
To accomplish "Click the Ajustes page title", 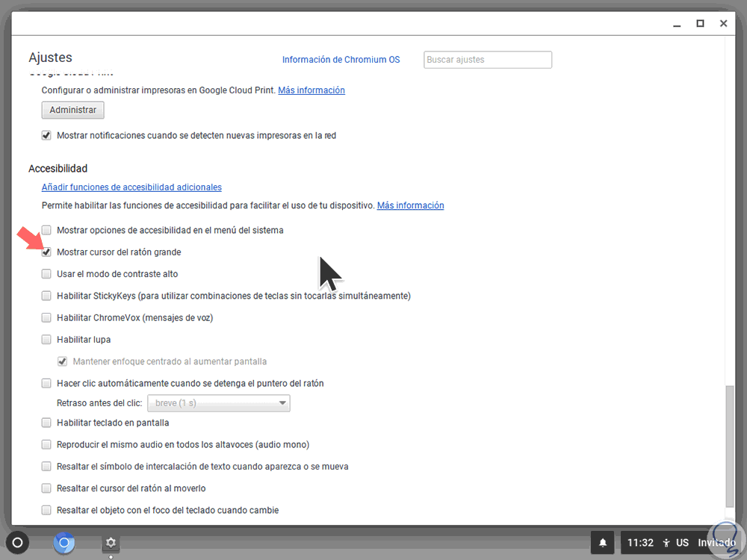I will click(x=51, y=57).
